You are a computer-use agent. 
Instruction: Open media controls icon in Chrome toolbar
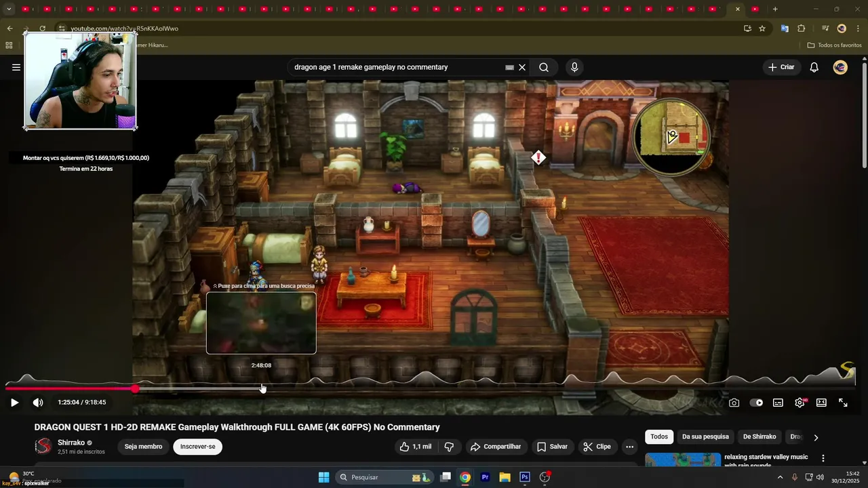pyautogui.click(x=825, y=28)
